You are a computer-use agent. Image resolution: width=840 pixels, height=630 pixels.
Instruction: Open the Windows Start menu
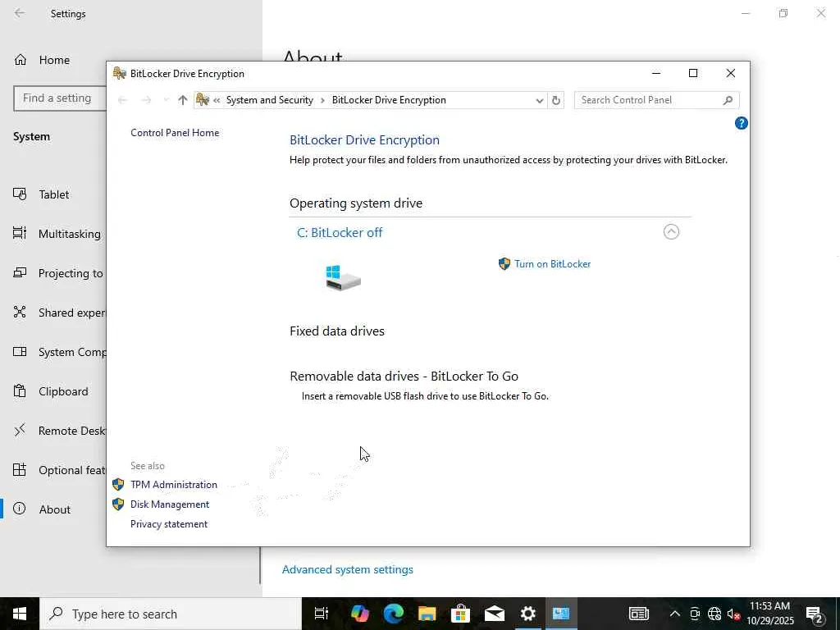click(x=20, y=614)
